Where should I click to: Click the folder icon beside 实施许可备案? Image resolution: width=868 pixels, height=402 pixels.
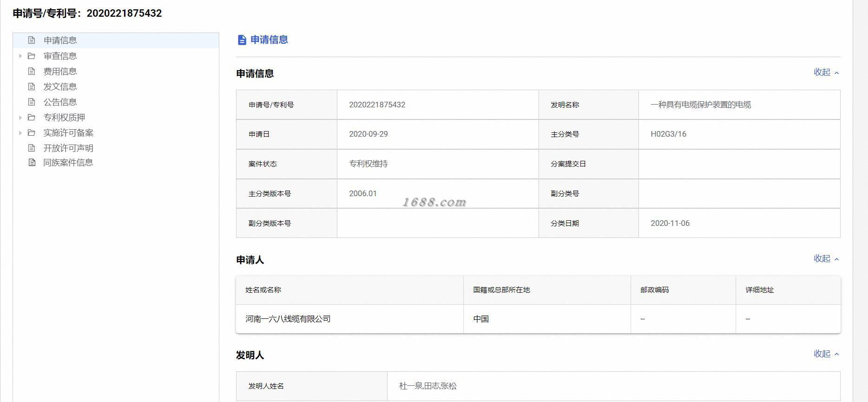[32, 132]
